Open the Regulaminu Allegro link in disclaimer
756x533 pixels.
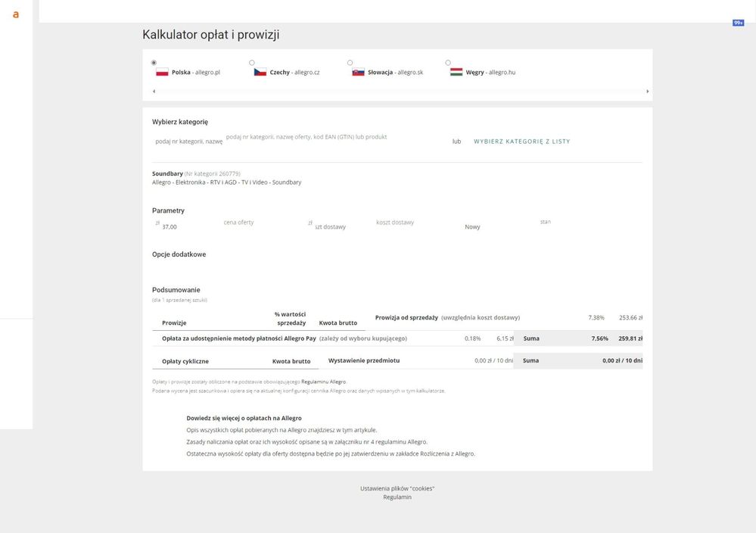[323, 382]
